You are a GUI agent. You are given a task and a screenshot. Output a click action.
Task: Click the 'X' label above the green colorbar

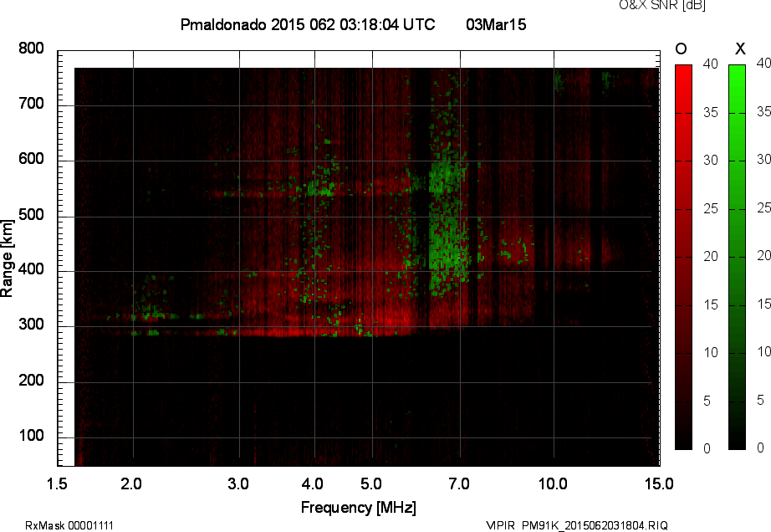pyautogui.click(x=740, y=49)
